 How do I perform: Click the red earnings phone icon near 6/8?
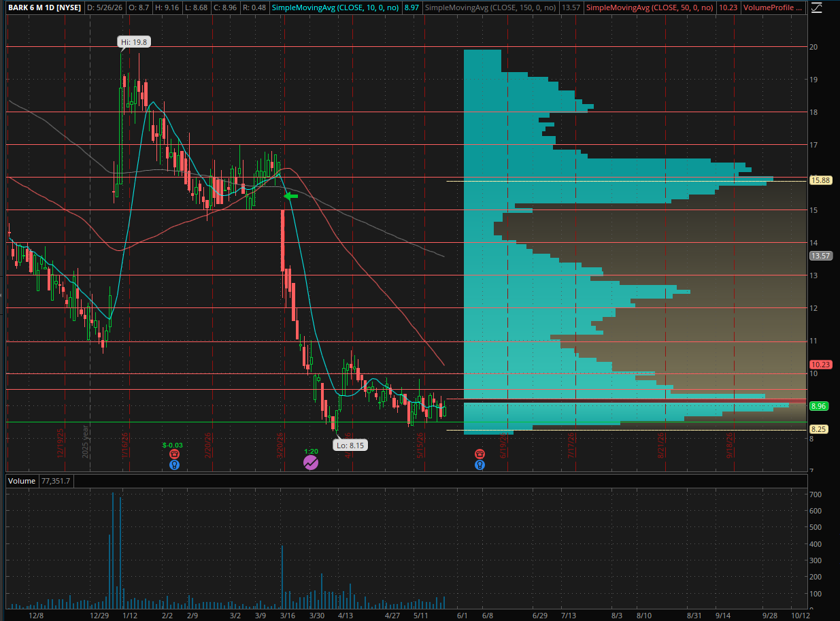tap(480, 454)
